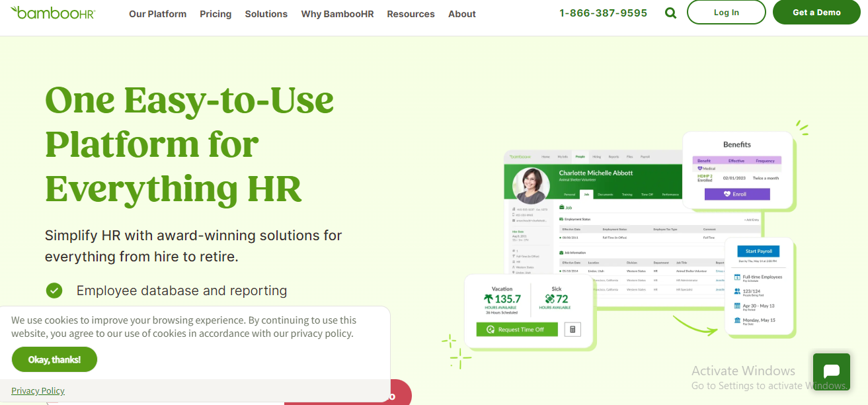This screenshot has width=868, height=405.
Task: Open the Why BambooHR menu
Action: point(337,14)
